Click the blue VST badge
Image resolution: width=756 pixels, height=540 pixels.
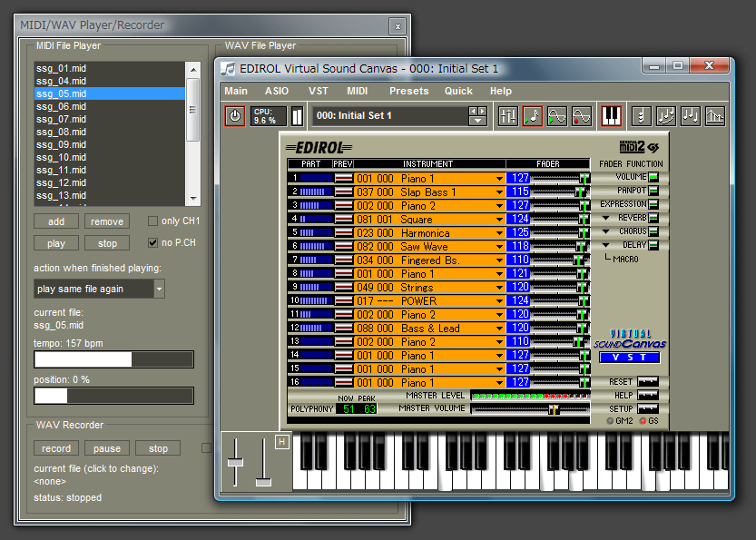[630, 358]
